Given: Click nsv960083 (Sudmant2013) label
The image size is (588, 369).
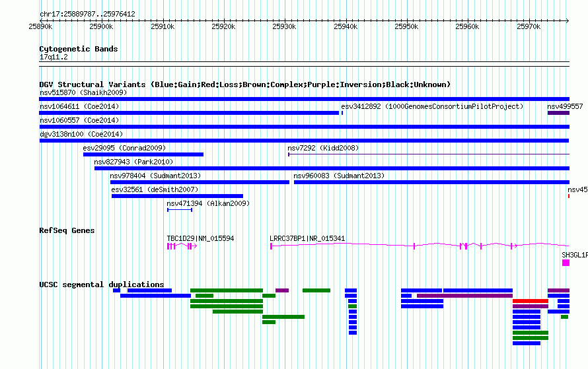Looking at the screenshot, I should point(339,176).
